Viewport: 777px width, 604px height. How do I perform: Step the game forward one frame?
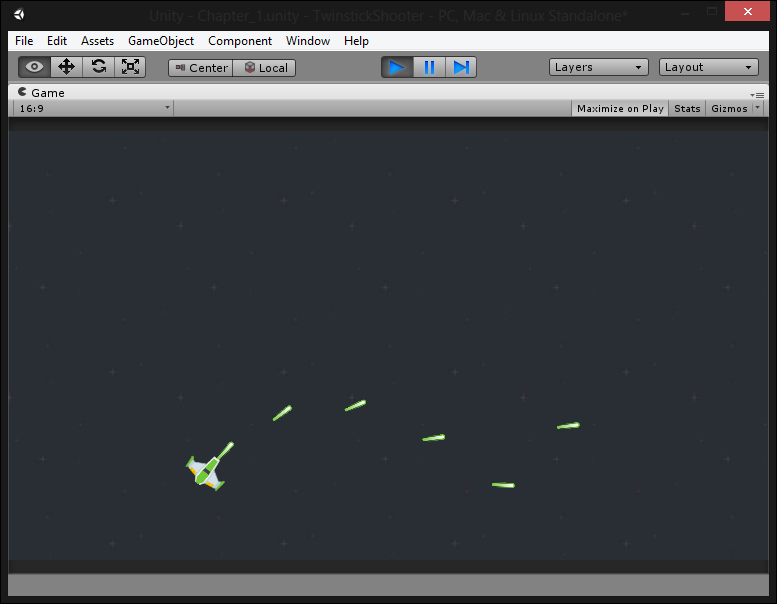461,67
